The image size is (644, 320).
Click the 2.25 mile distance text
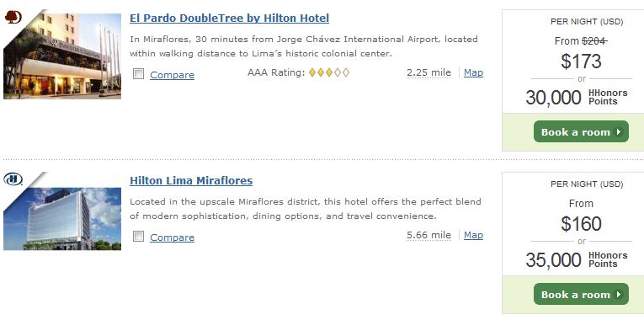coord(428,72)
